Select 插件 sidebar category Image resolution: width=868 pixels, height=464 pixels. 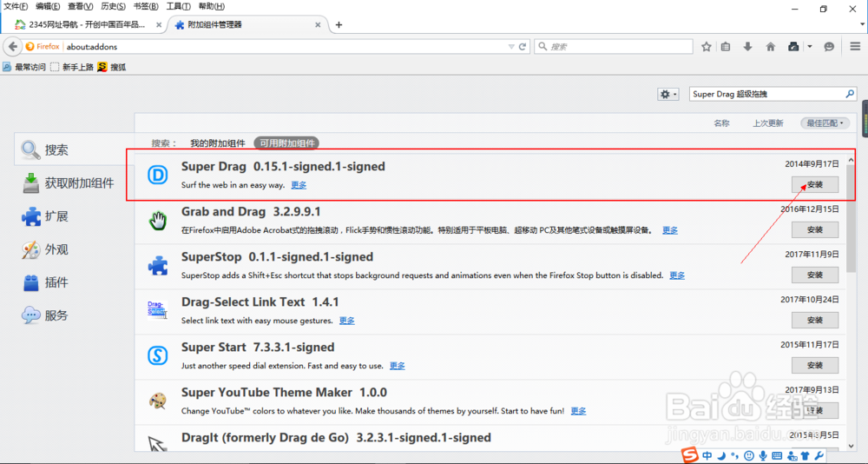(74, 282)
